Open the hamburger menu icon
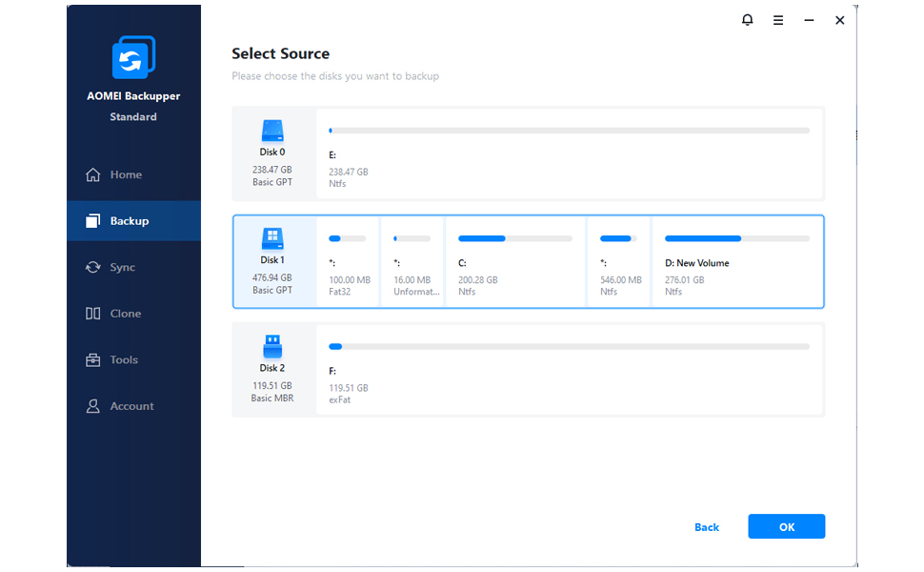 [x=778, y=20]
